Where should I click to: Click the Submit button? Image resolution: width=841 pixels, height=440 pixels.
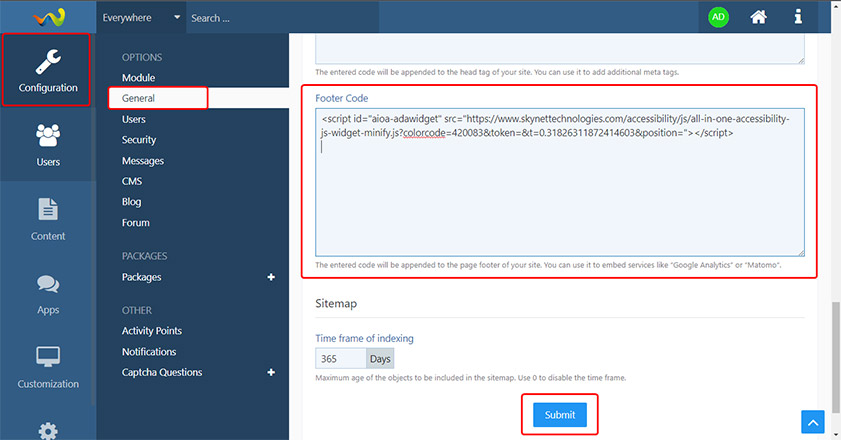(559, 415)
